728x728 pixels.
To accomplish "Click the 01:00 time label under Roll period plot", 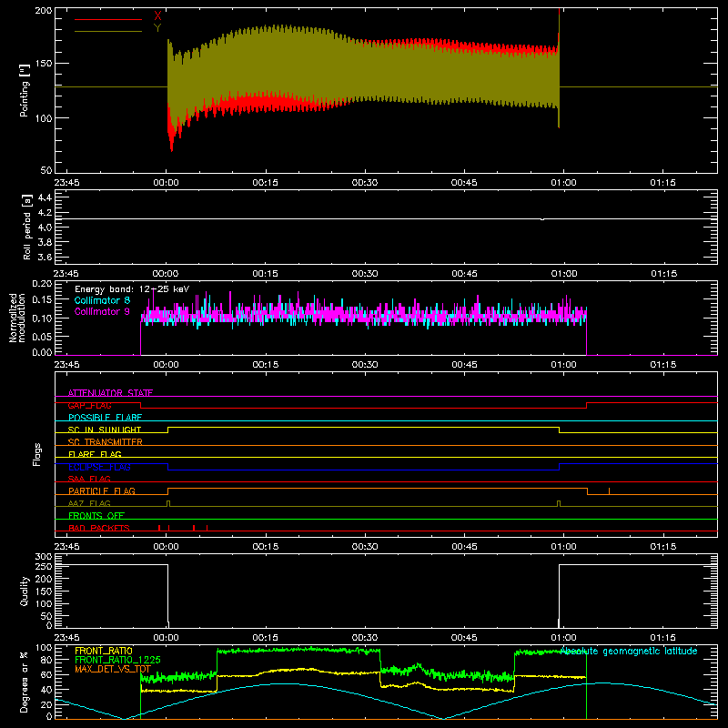I will [x=563, y=274].
